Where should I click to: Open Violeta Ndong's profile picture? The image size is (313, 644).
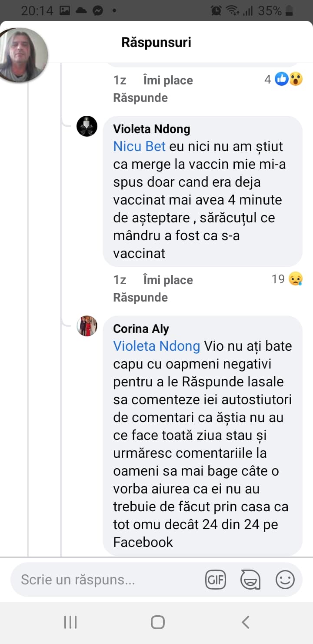tap(87, 127)
